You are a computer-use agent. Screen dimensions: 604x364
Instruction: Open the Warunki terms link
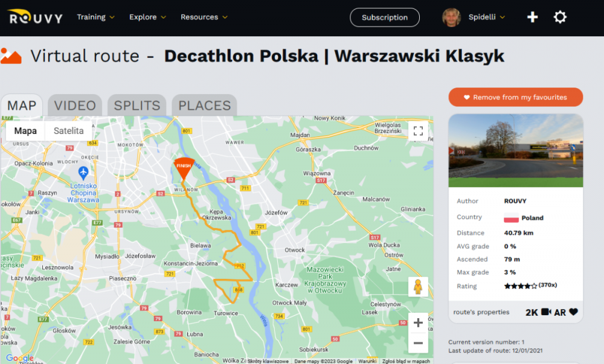point(367,361)
